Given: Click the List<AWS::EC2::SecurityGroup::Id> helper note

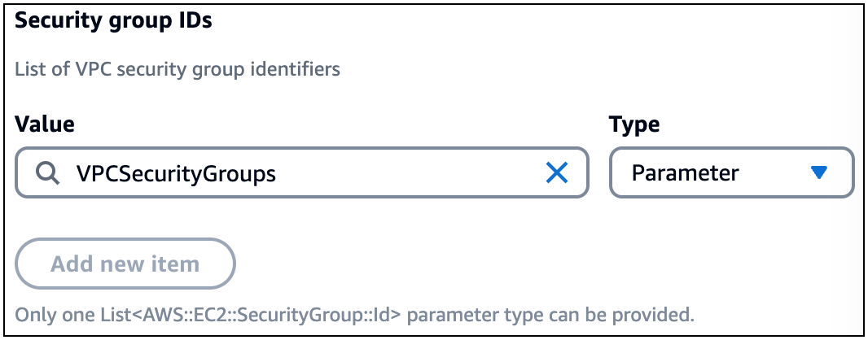Looking at the screenshot, I should click(x=354, y=313).
